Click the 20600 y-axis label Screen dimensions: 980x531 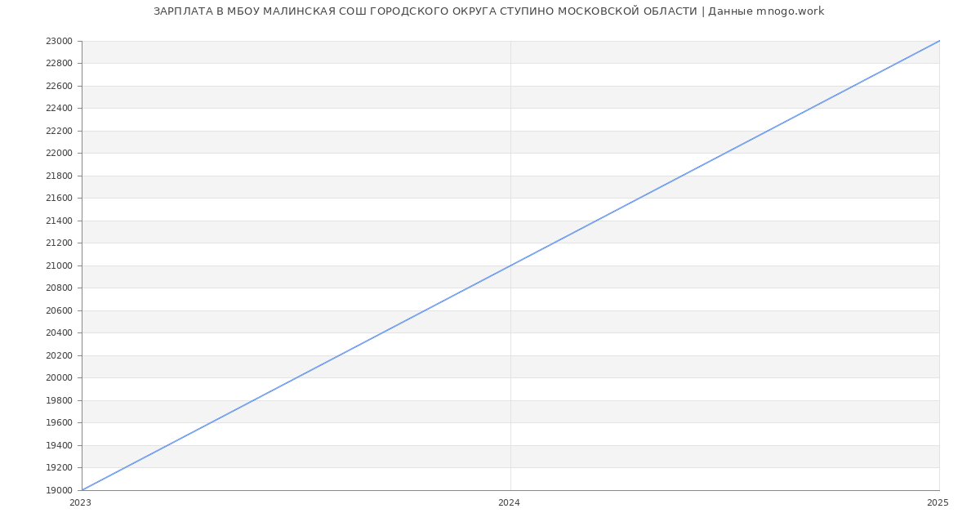point(59,310)
